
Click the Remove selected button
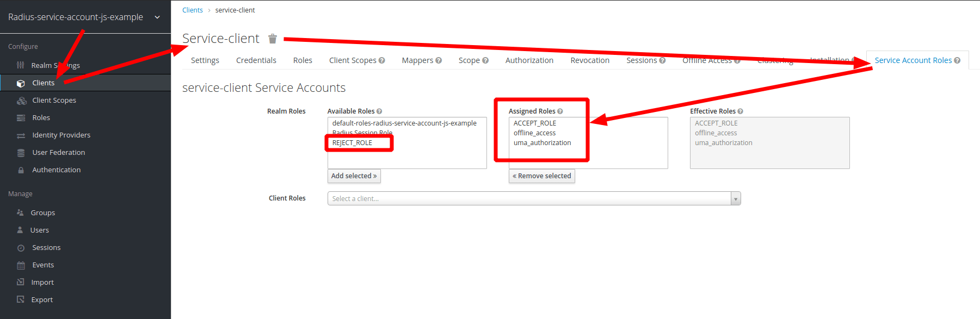(542, 176)
